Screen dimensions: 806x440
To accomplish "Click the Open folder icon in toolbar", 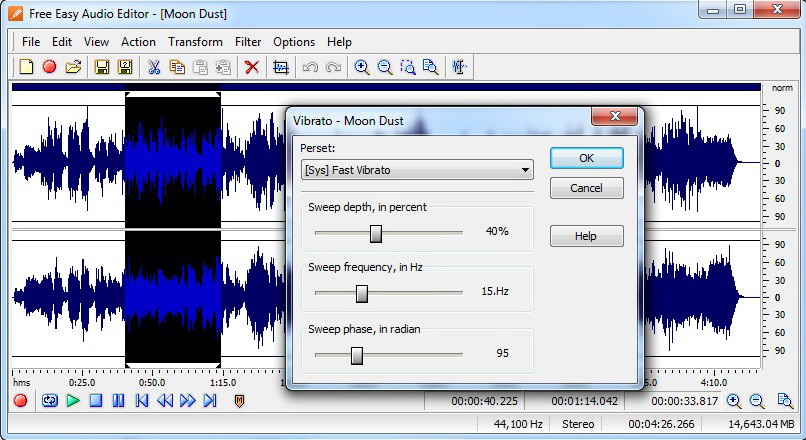I will click(72, 67).
